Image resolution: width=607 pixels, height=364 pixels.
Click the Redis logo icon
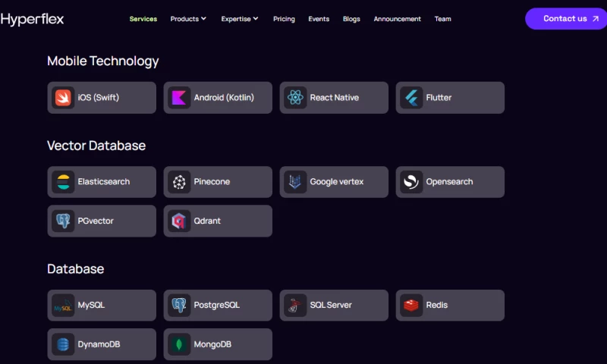[x=411, y=305]
